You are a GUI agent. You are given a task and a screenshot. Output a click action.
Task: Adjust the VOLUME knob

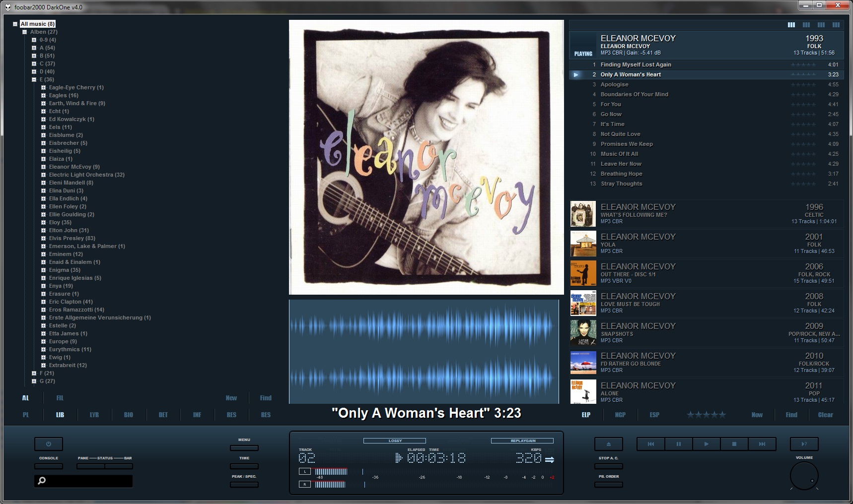804,476
